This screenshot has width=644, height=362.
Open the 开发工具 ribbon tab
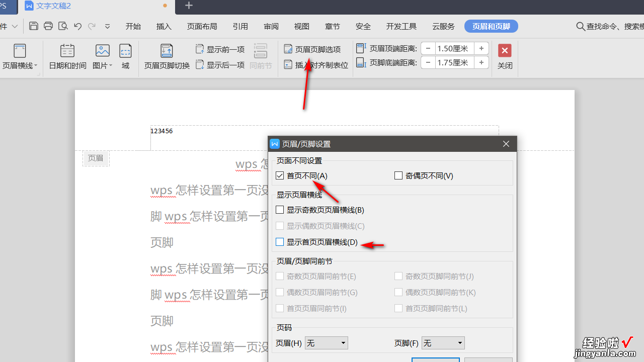(x=401, y=26)
